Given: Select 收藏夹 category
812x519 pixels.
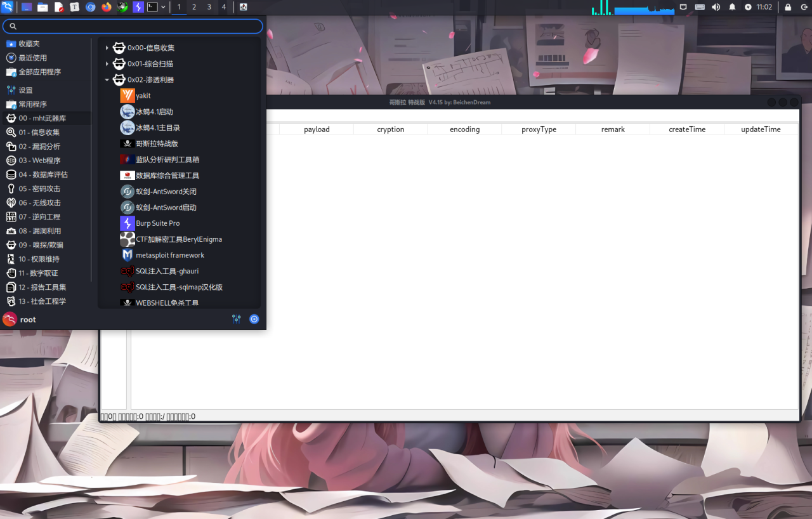Looking at the screenshot, I should coord(47,44).
